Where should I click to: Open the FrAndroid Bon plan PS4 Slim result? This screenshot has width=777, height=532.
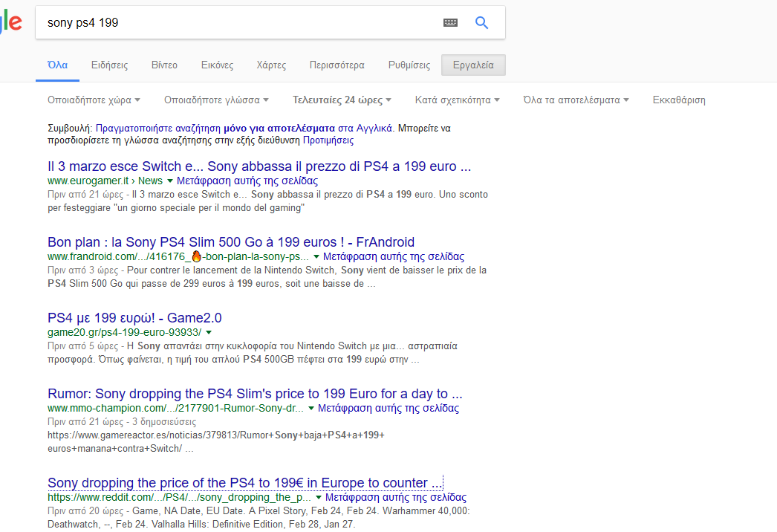point(231,242)
